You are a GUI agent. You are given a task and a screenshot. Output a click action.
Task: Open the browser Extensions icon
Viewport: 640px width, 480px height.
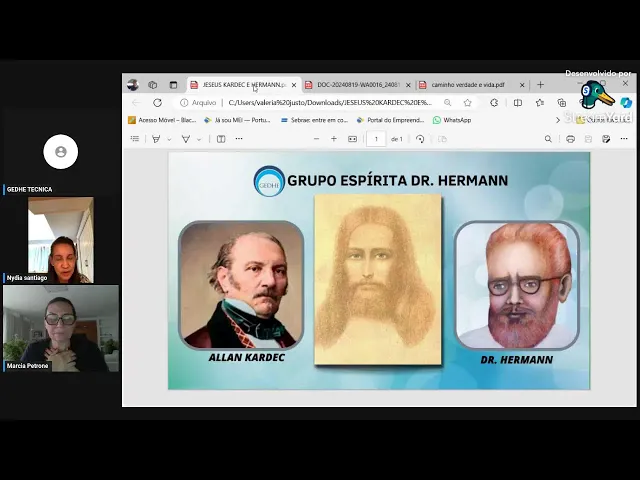click(494, 103)
